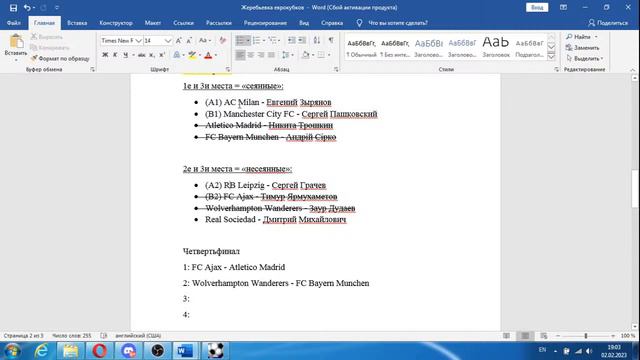Switch to the Вставка tab
The width and height of the screenshot is (640, 360).
[77, 23]
